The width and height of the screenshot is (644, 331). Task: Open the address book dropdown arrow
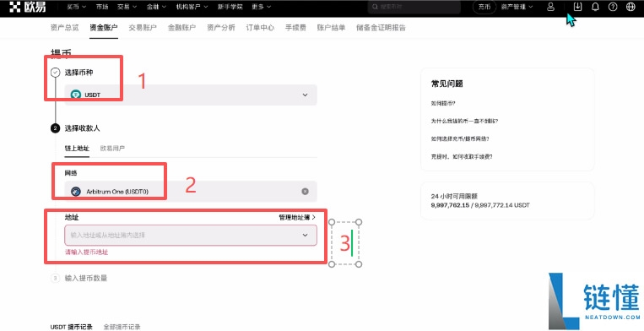coord(306,236)
